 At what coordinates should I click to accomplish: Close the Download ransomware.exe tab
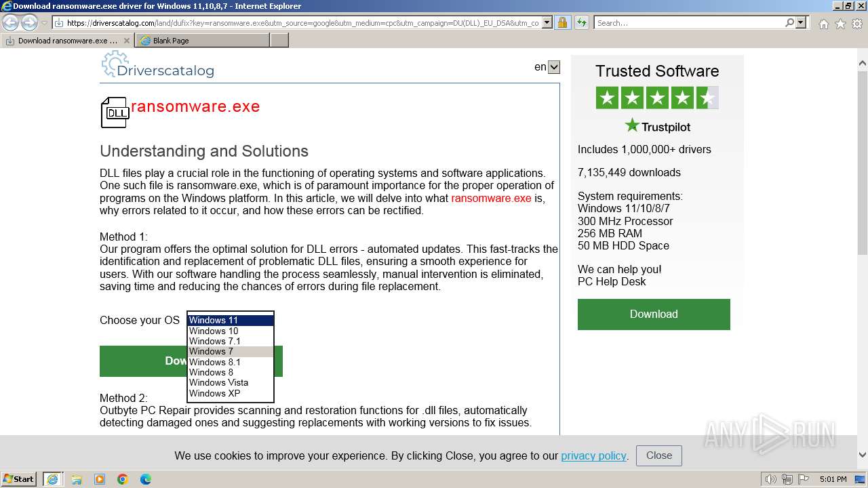[127, 41]
